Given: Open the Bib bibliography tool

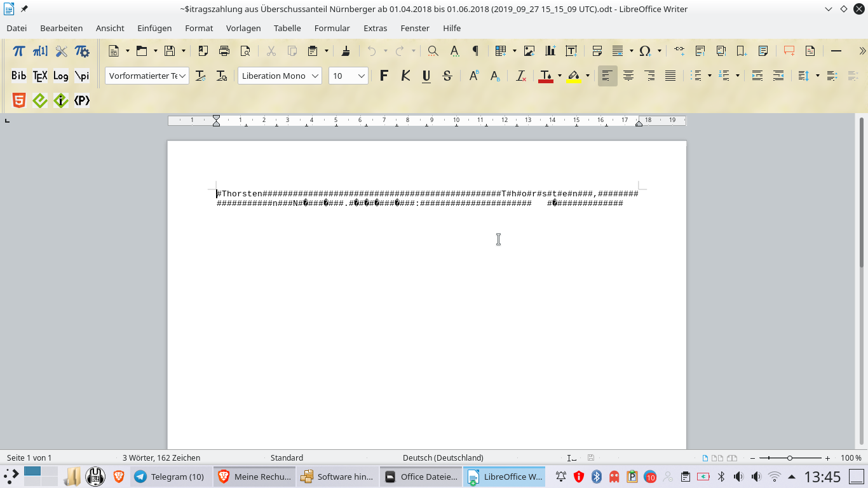Looking at the screenshot, I should [x=19, y=76].
